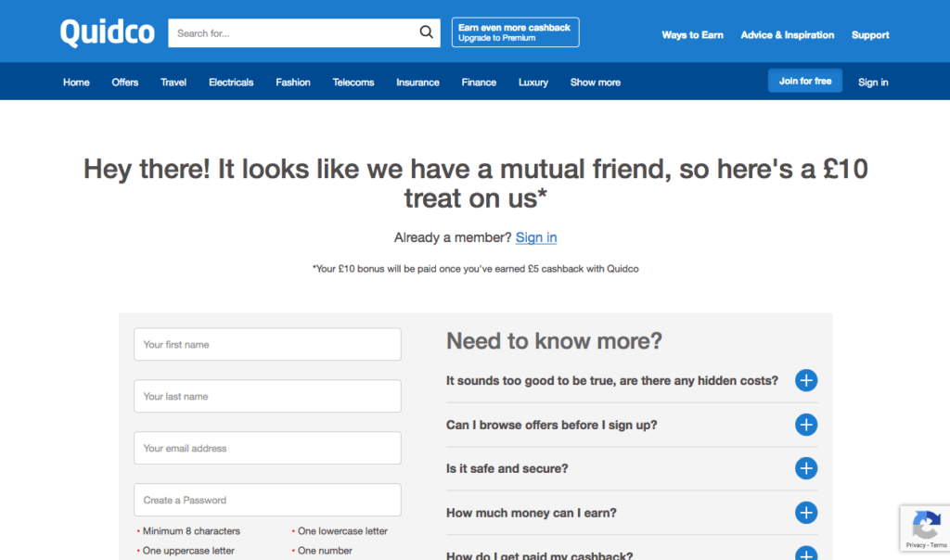This screenshot has height=560, width=950.
Task: Click the 'Your first name' field
Action: [x=267, y=344]
